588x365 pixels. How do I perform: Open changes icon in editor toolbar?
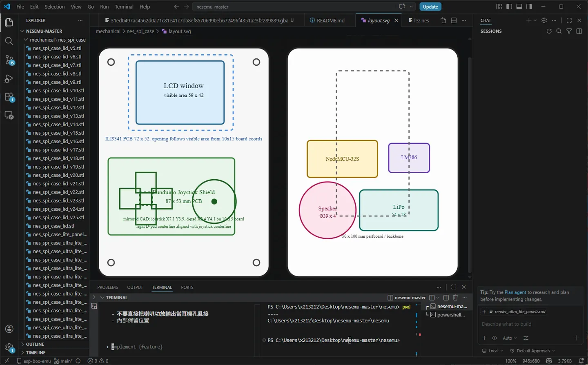[x=443, y=20]
